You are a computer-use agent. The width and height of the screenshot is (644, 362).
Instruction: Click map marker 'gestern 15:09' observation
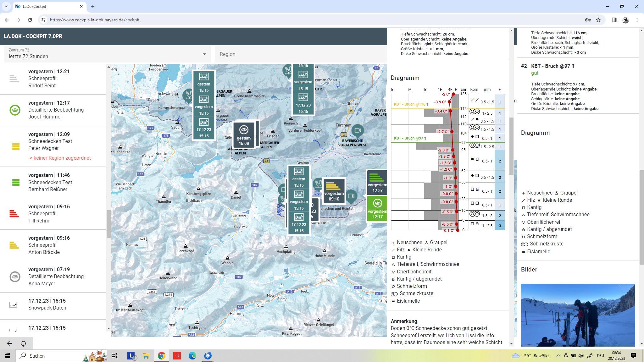(244, 135)
